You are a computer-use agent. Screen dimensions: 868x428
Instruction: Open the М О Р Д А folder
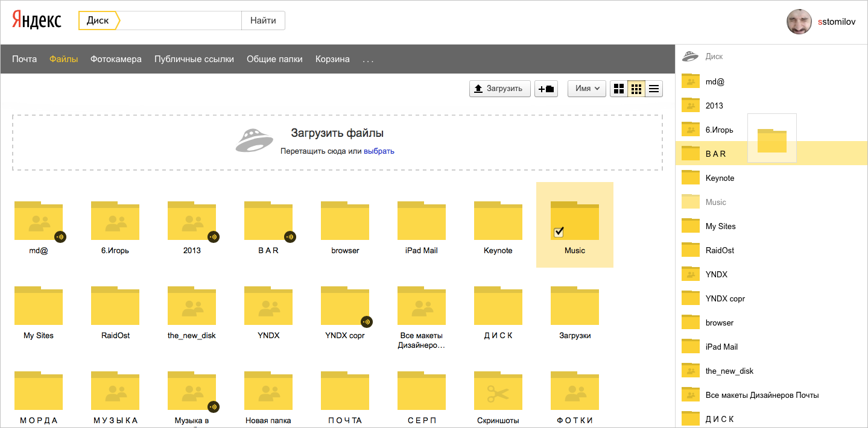point(39,391)
